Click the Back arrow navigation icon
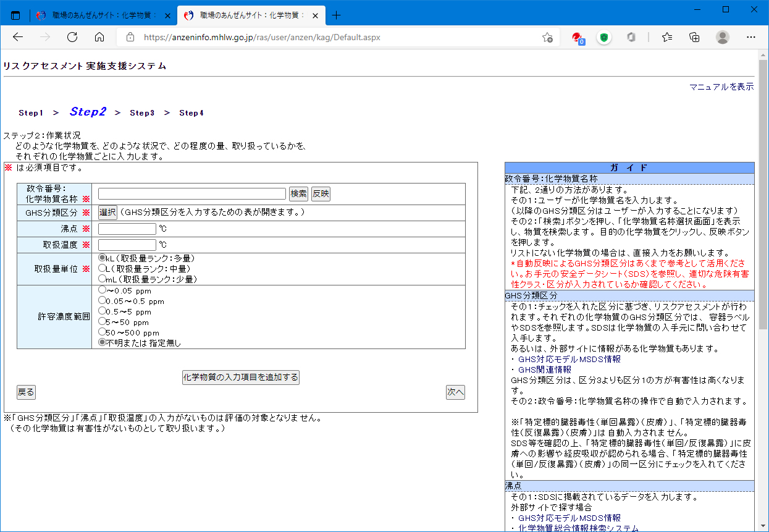769x532 pixels. 18,37
